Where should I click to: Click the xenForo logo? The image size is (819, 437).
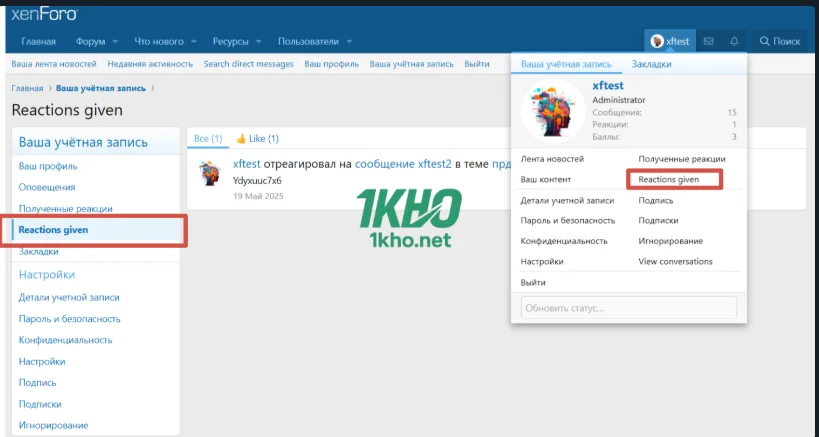(x=44, y=13)
